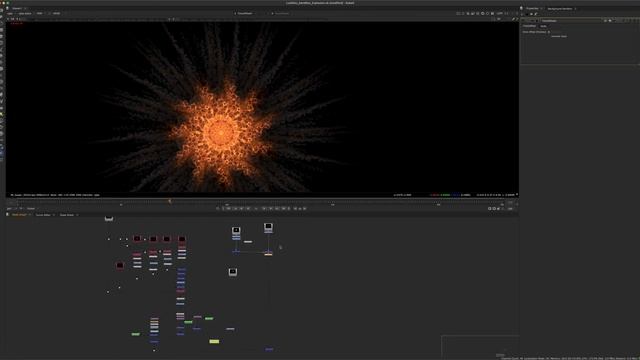Select the yellow node in the node graph
Image resolution: width=640 pixels, height=360 pixels.
[214, 341]
